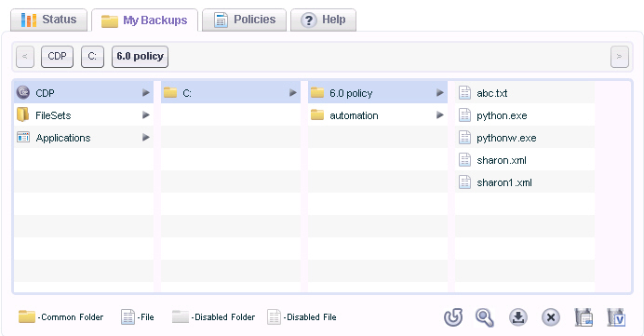Click the file icon beside sharon1.xml

464,182
